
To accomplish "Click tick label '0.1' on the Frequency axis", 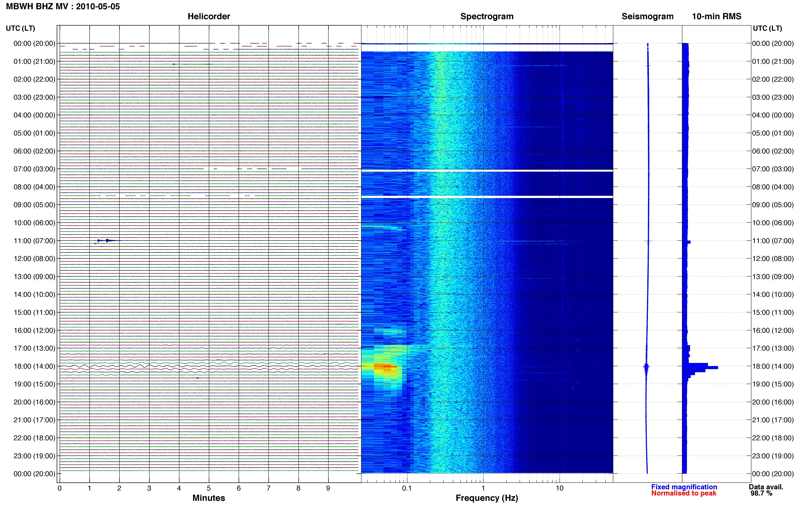I will pyautogui.click(x=407, y=488).
